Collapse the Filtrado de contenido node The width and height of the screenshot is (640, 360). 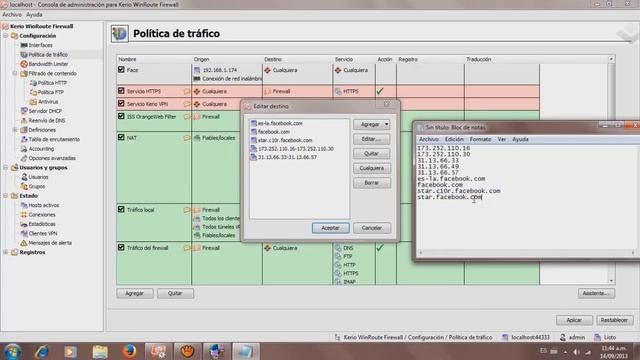tap(15, 73)
